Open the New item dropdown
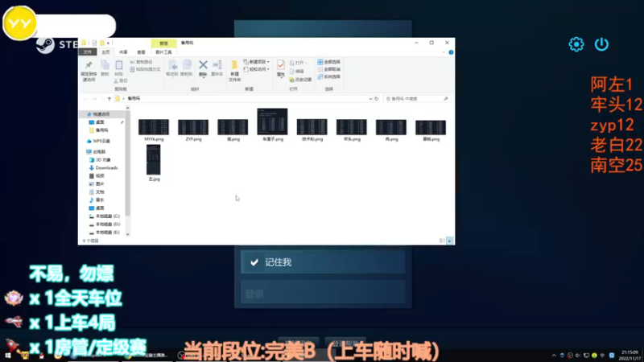This screenshot has height=362, width=644. pos(256,62)
